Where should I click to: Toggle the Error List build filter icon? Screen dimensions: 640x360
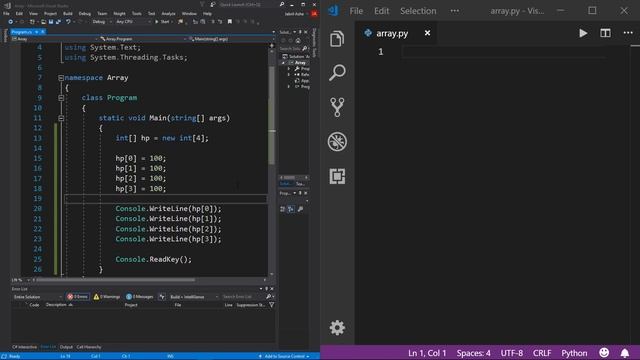[x=162, y=297]
